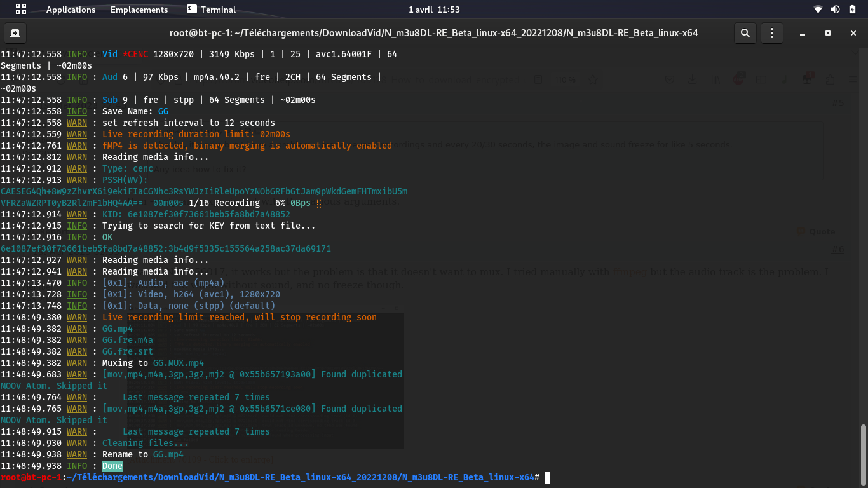The width and height of the screenshot is (868, 488).
Task: Click the 'Rename to GG.mp4' line
Action: [x=143, y=454]
